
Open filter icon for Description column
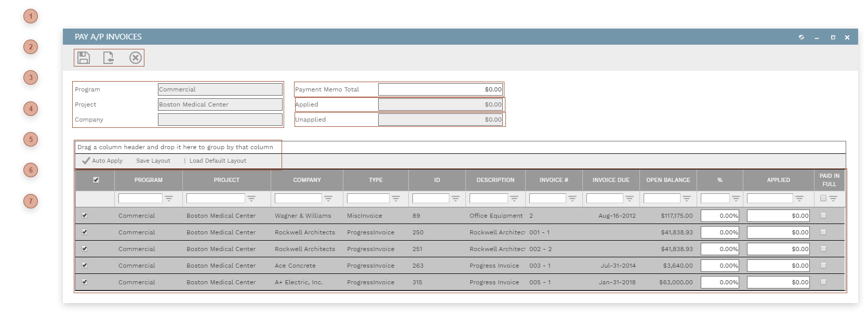click(x=514, y=199)
